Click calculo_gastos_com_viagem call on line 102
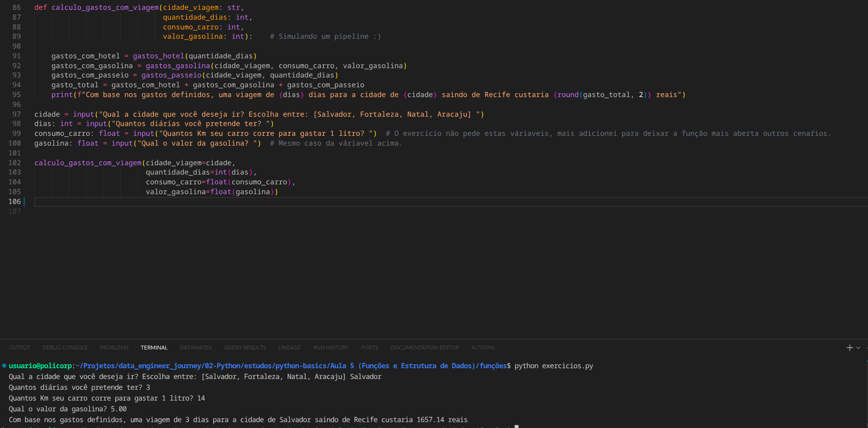 (88, 163)
